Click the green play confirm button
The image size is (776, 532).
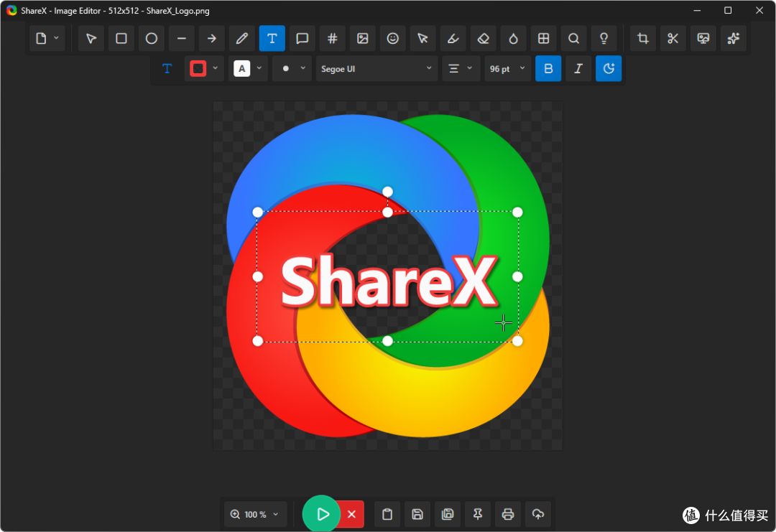(321, 514)
